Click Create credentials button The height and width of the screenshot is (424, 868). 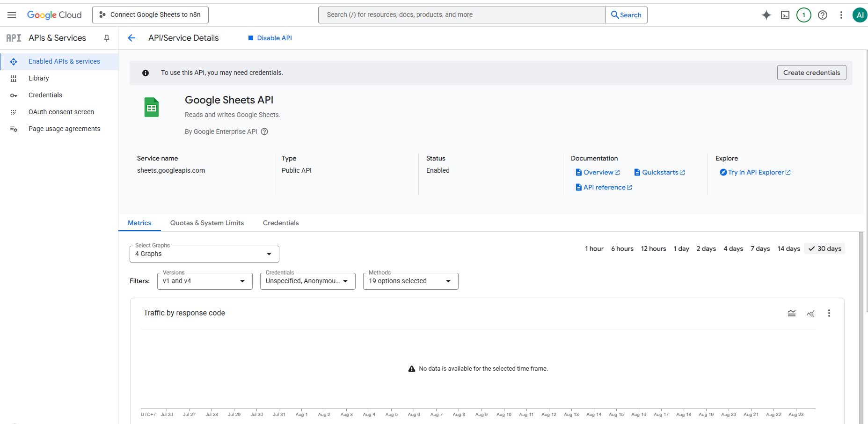click(x=812, y=73)
